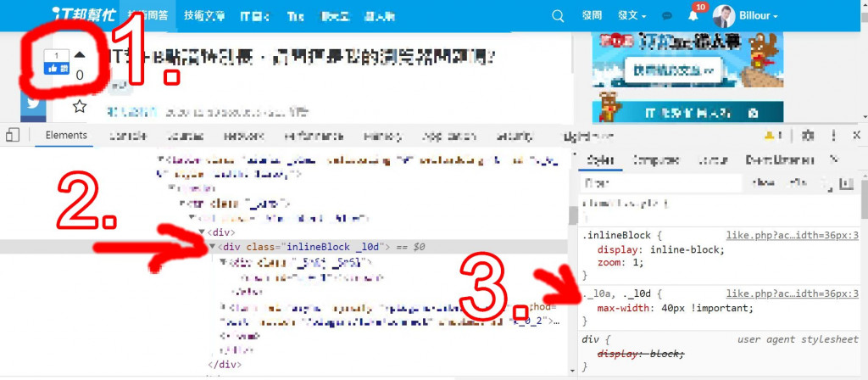Switch to the Application panel tab
Image resolution: width=868 pixels, height=380 pixels.
[449, 136]
